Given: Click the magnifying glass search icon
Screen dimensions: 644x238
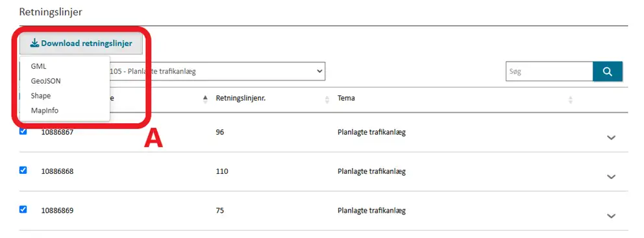Looking at the screenshot, I should (608, 71).
